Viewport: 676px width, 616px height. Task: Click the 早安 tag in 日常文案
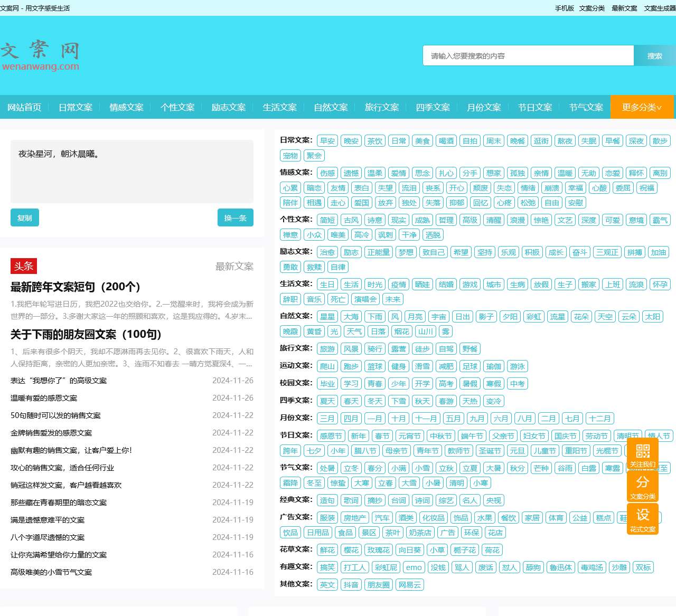pos(327,141)
